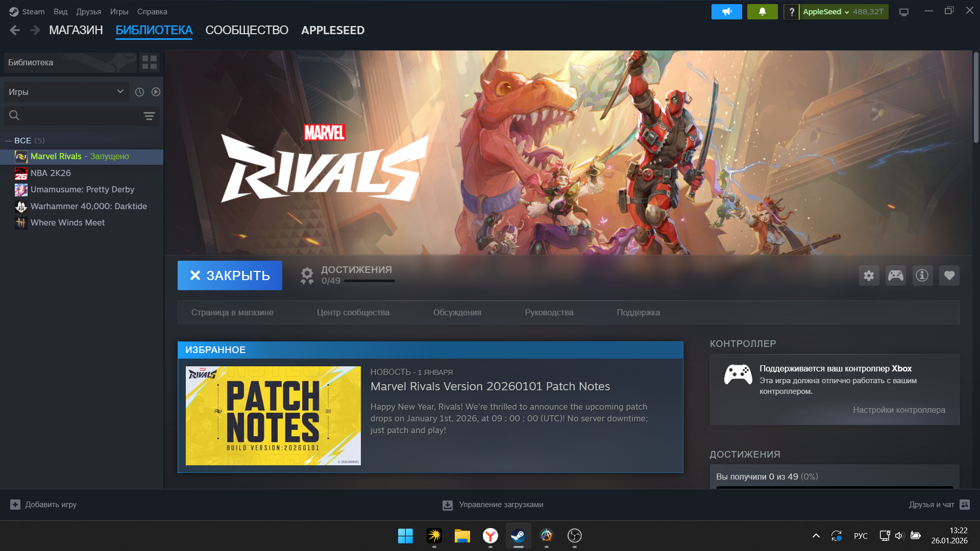Go to МАГАЗИН tab

[x=76, y=30]
